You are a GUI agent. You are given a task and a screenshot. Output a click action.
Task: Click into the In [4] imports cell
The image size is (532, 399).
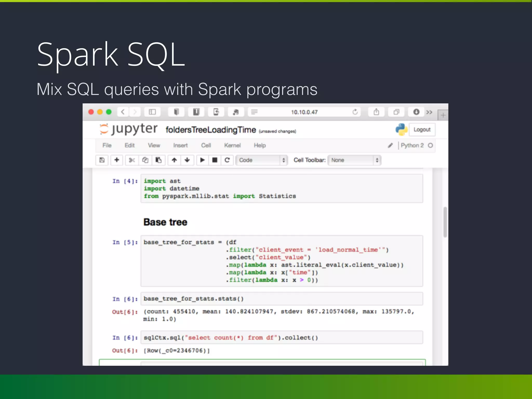coord(282,189)
